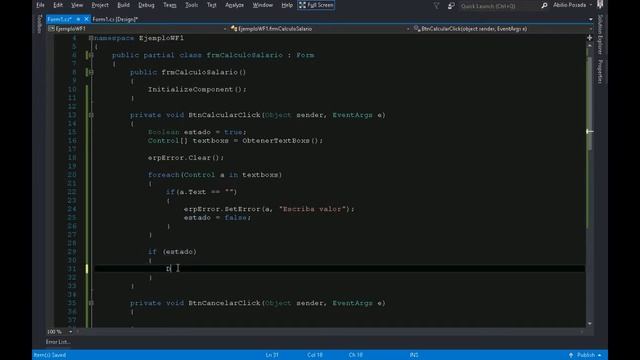Image resolution: width=640 pixels, height=360 pixels.
Task: Click the foreach(Control a in textboxs) line
Action: coord(215,175)
